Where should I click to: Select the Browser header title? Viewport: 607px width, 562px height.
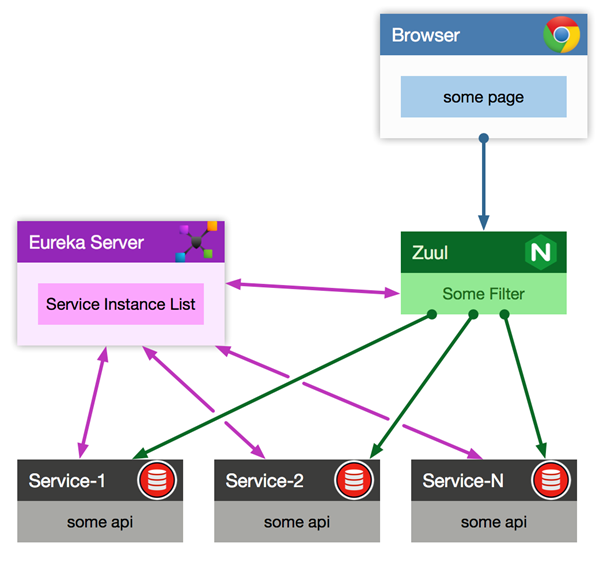[426, 36]
